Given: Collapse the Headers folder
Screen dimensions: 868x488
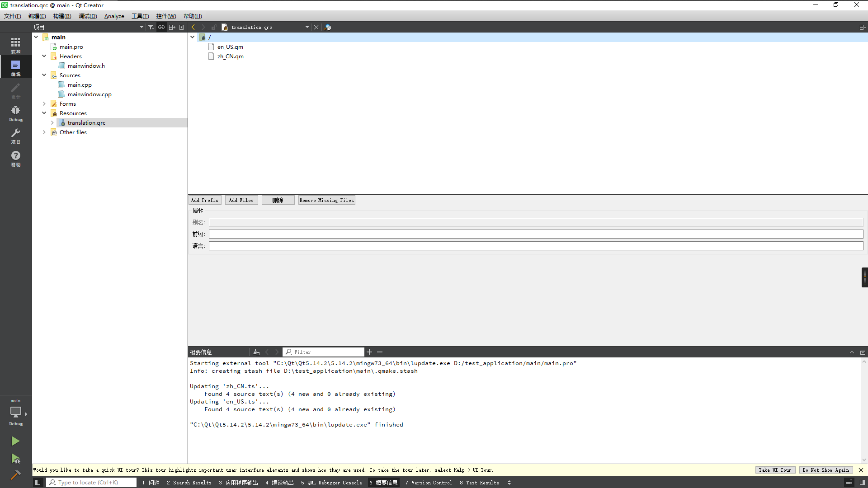Looking at the screenshot, I should click(x=44, y=56).
